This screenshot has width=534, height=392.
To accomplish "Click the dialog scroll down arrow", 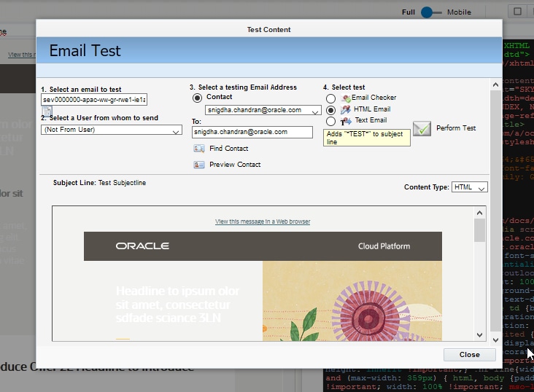I will tap(495, 340).
